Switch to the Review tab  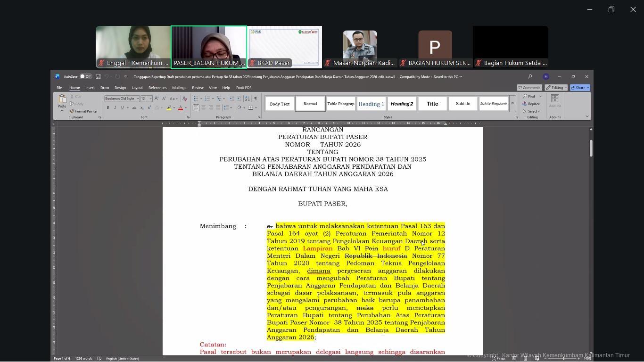point(198,88)
